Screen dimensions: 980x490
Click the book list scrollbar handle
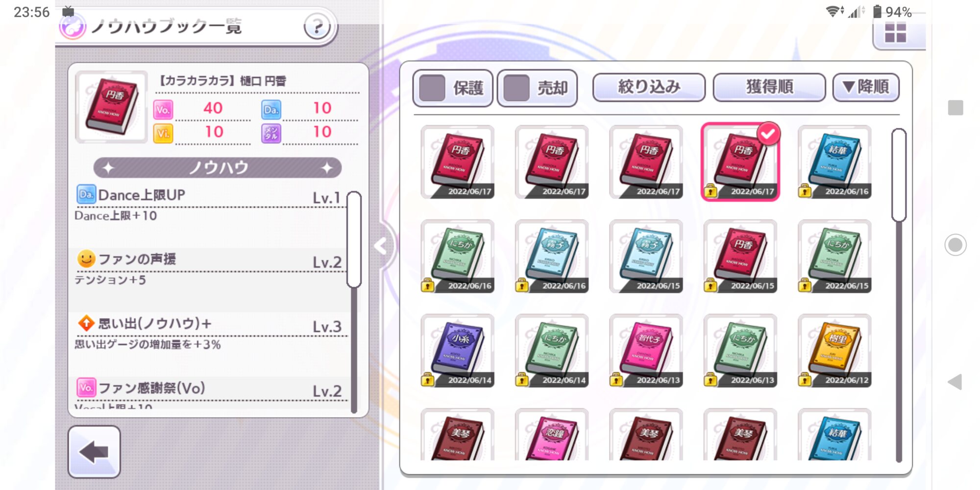[x=899, y=175]
